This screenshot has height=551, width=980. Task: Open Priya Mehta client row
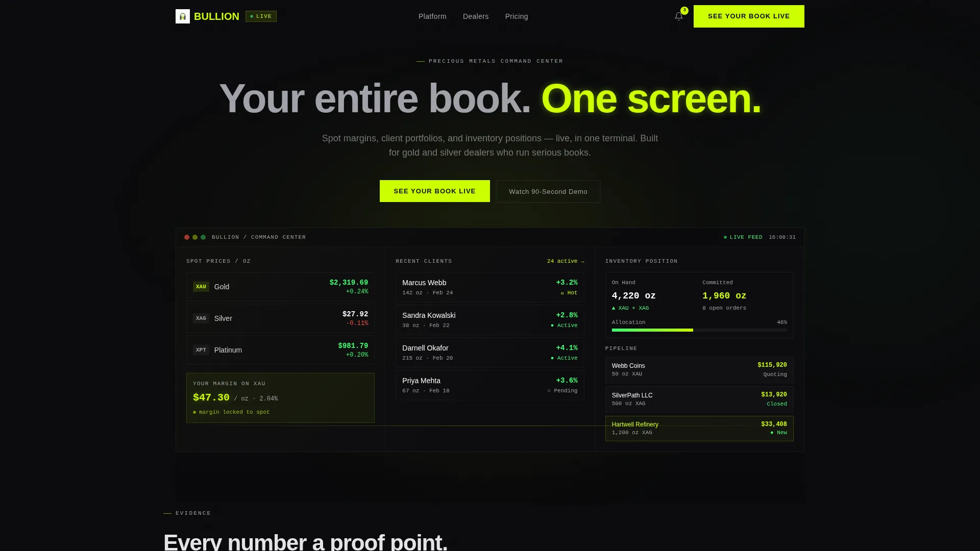[489, 385]
